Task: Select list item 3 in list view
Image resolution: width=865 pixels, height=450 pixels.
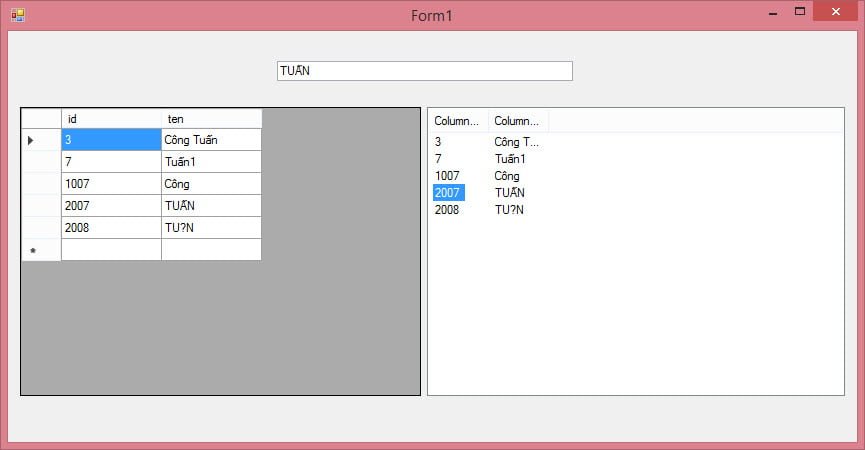Action: pos(439,142)
